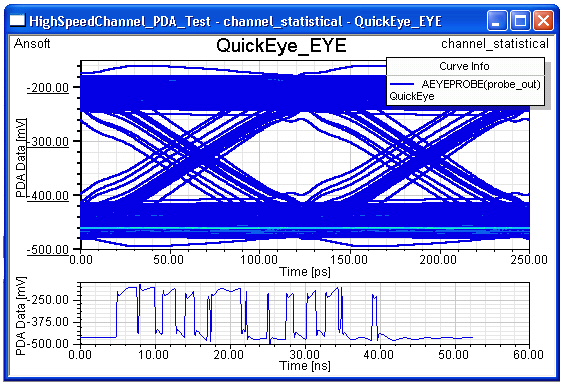The height and width of the screenshot is (392, 563).
Task: Click the channel_statistical setup label
Action: (x=495, y=44)
